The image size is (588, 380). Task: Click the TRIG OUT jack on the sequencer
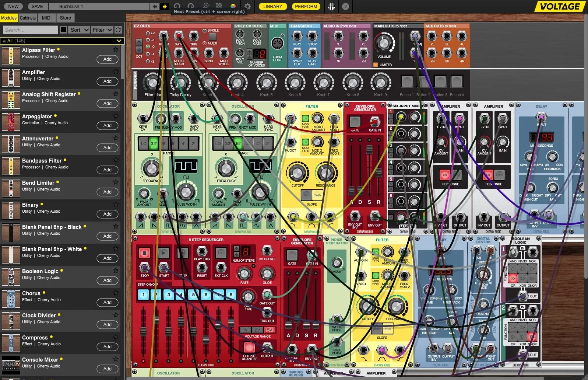[267, 313]
